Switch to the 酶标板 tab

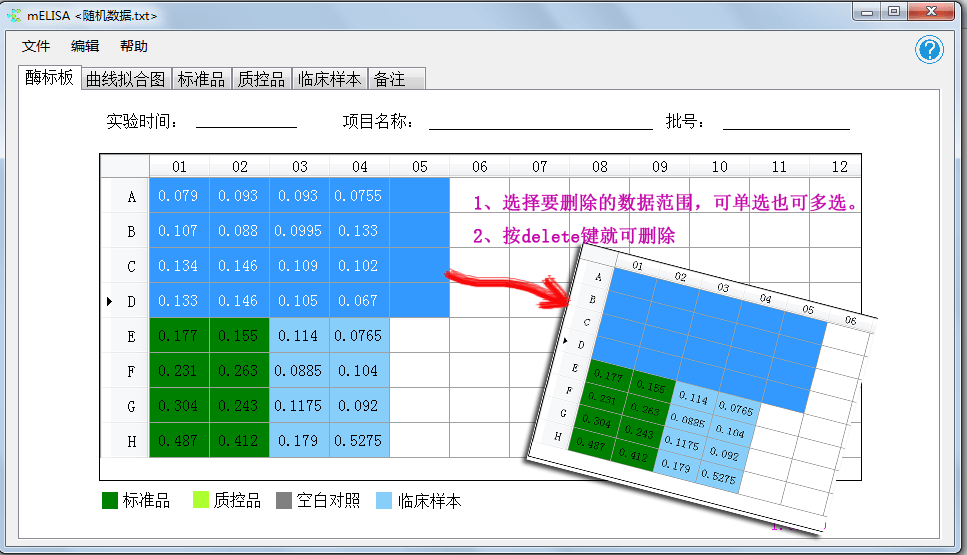[x=49, y=78]
